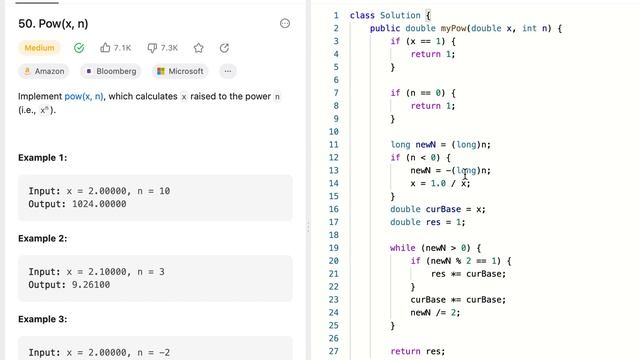The width and height of the screenshot is (640, 360).
Task: Follow the pow(x, n) link in the description
Action: click(x=84, y=96)
